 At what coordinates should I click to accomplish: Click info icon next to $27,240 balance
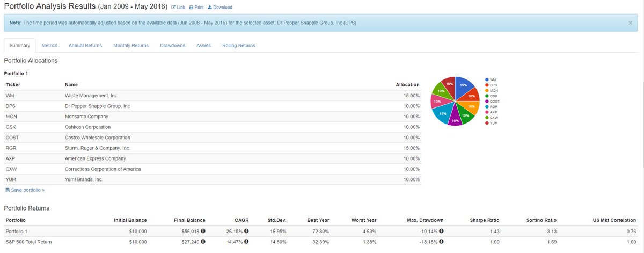203,242
